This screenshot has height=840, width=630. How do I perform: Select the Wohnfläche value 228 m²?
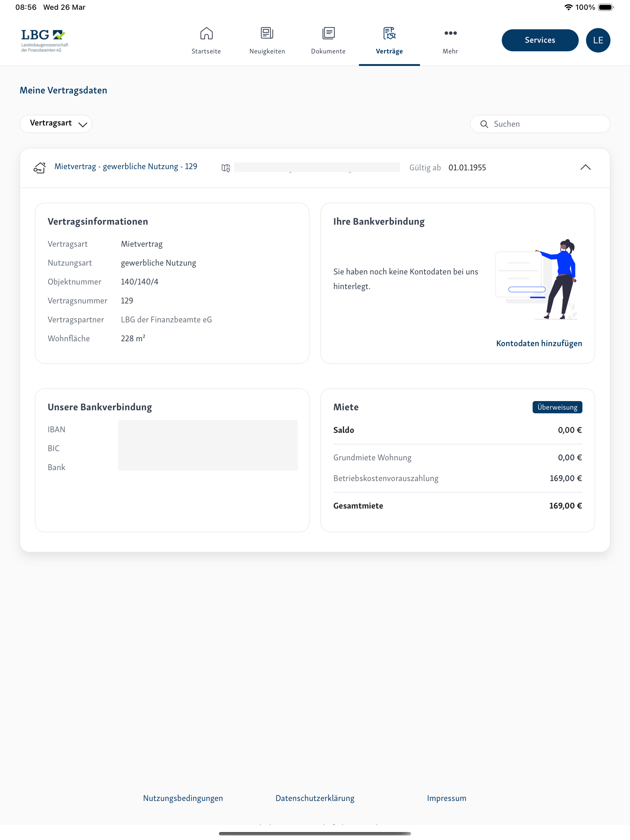click(133, 339)
